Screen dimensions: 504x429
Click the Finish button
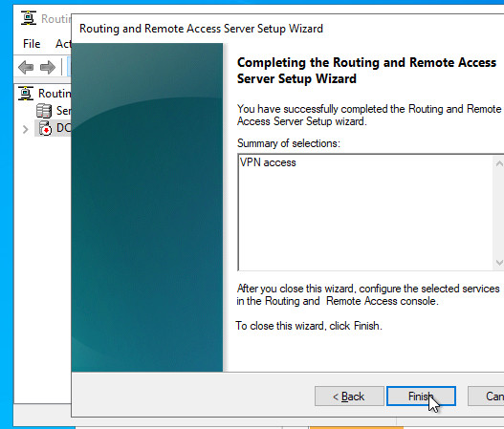(x=421, y=397)
